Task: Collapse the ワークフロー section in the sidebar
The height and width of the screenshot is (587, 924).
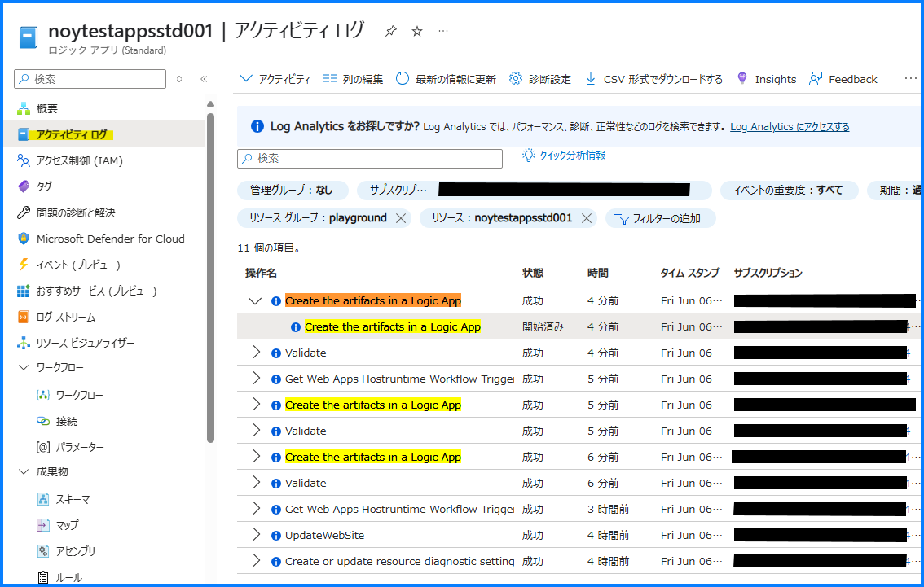Action: coord(24,367)
